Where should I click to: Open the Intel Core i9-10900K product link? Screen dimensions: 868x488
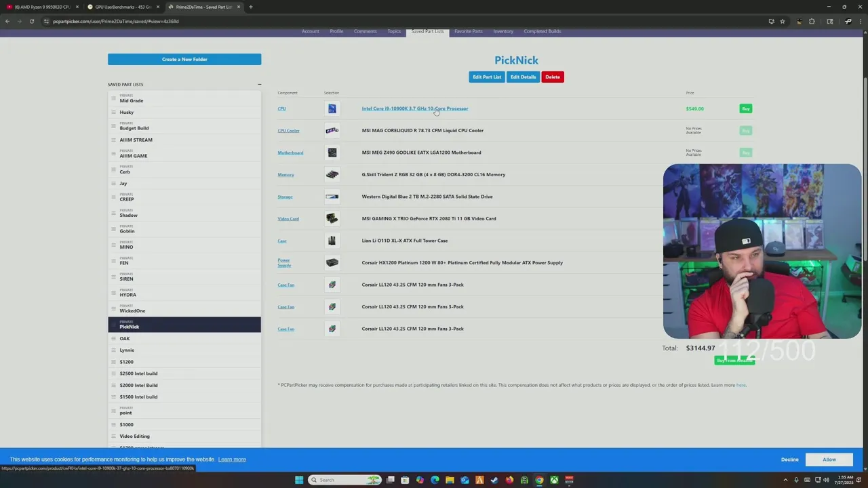click(x=415, y=108)
